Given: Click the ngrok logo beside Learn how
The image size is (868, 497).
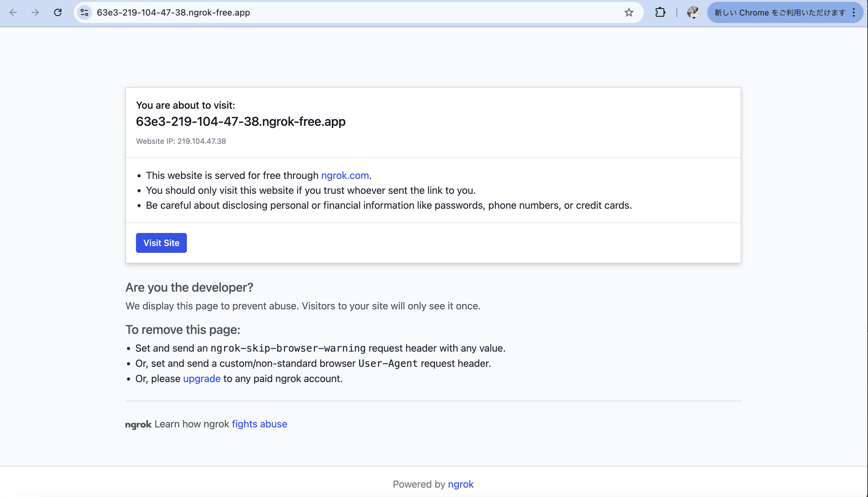Looking at the screenshot, I should tap(138, 424).
